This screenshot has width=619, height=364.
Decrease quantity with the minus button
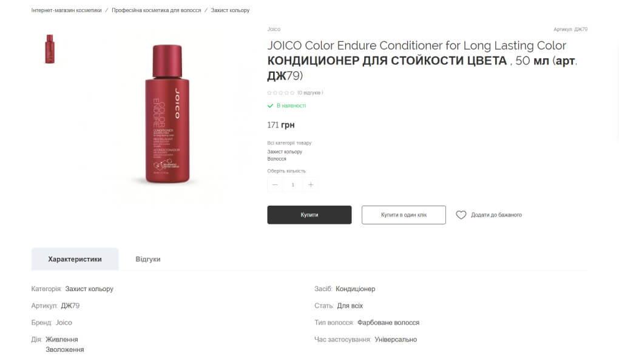click(275, 185)
